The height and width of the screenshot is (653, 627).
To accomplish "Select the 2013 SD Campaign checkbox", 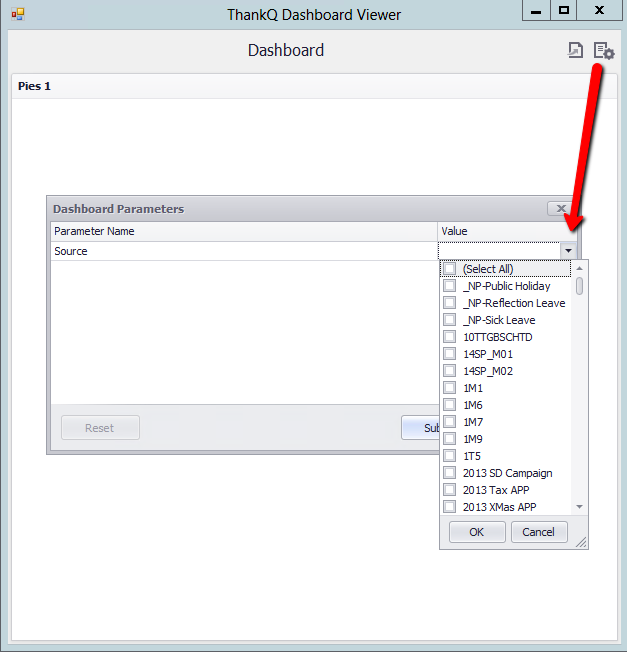I will [450, 473].
